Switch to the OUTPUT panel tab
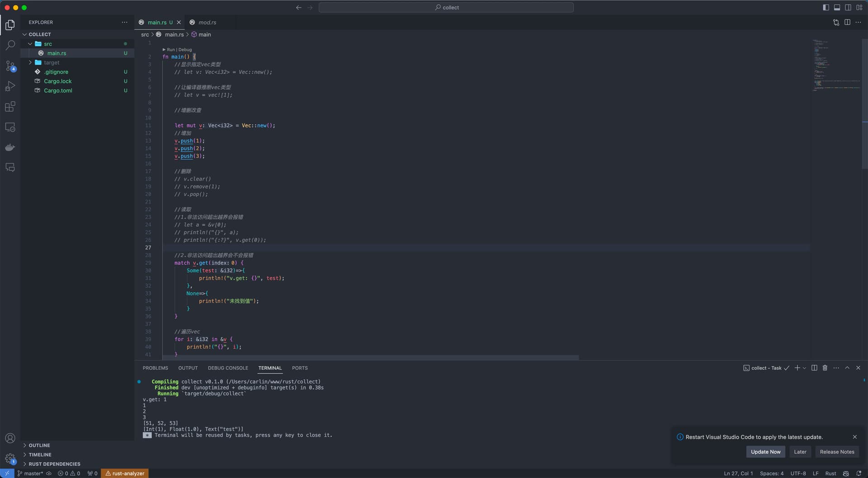This screenshot has height=478, width=868. [188, 368]
